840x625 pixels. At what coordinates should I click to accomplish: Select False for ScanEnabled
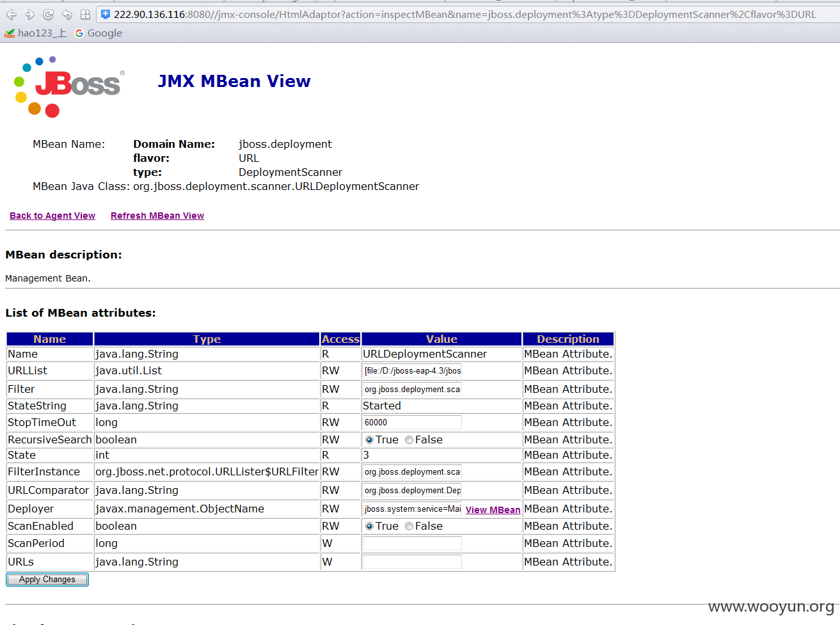coord(409,526)
